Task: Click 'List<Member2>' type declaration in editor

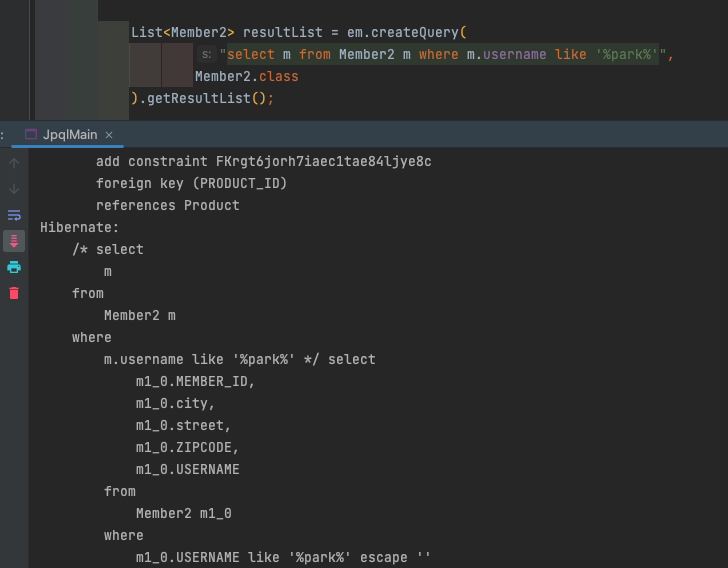Action: [x=182, y=33]
